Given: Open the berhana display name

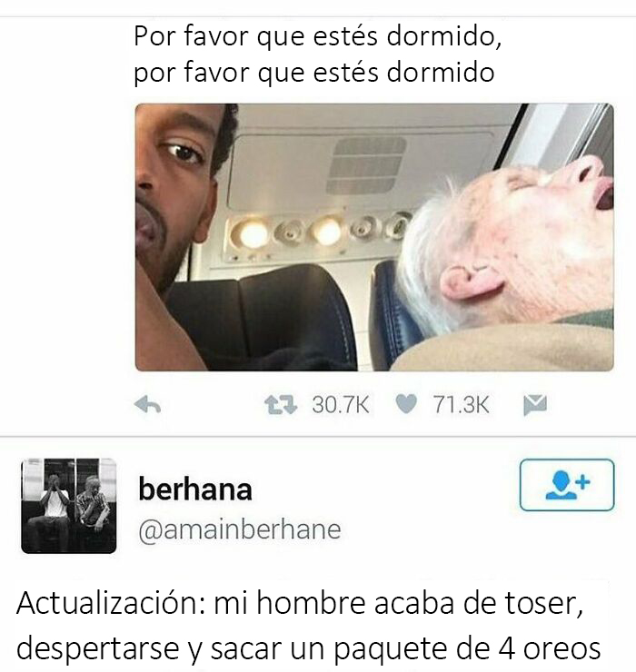Looking at the screenshot, I should pos(195,489).
